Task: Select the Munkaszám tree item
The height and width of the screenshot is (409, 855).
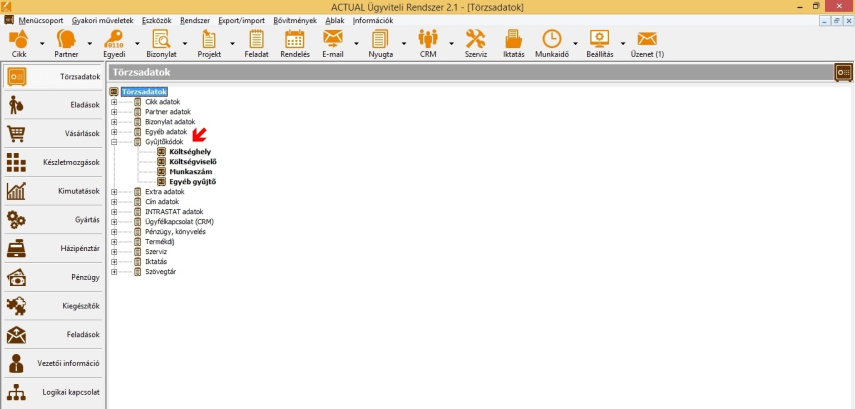Action: 190,172
